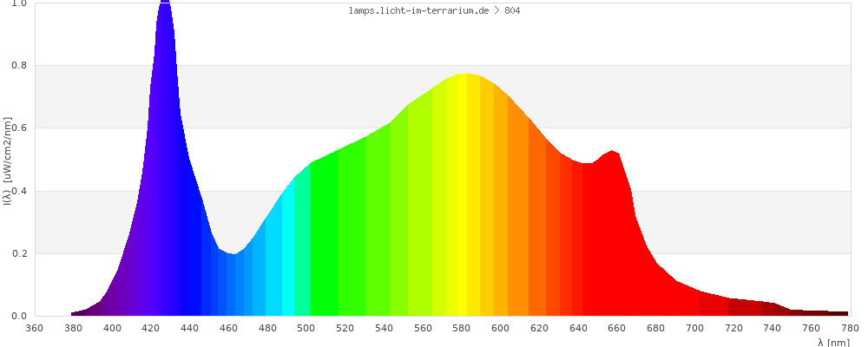Click the dark red tail near 740 nm

pos(773,310)
